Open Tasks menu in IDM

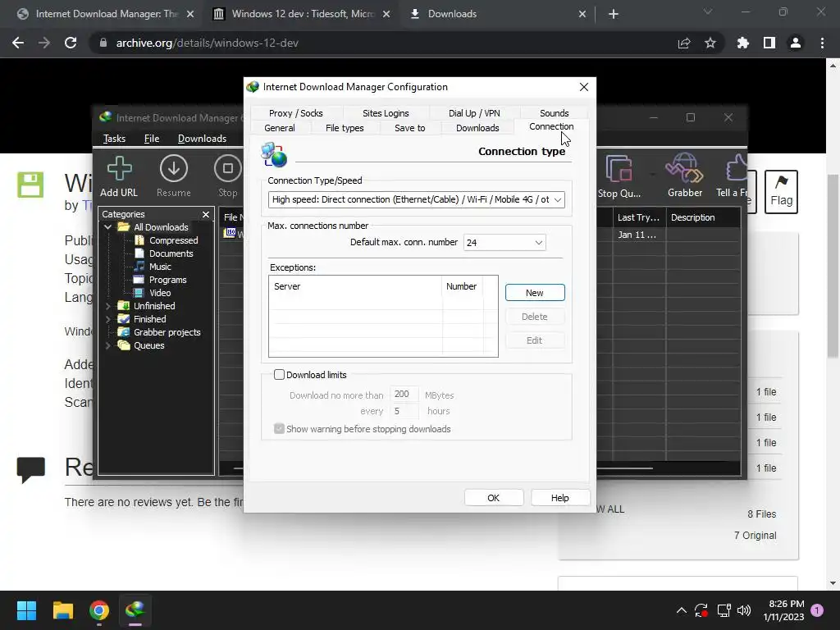click(114, 139)
